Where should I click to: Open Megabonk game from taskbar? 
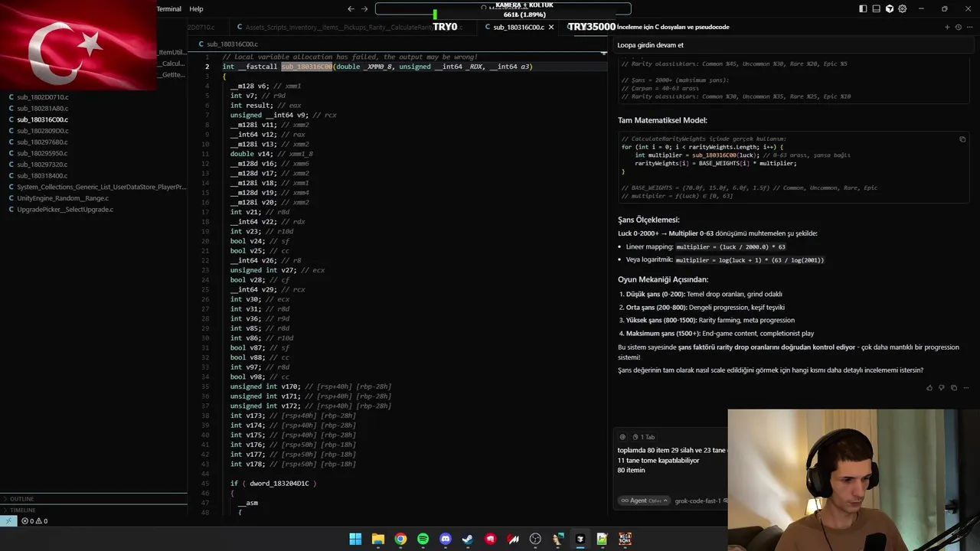pyautogui.click(x=625, y=539)
